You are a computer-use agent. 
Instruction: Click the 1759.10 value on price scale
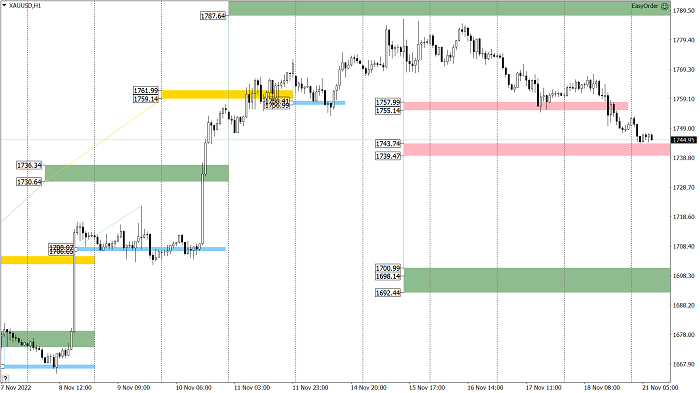click(683, 99)
